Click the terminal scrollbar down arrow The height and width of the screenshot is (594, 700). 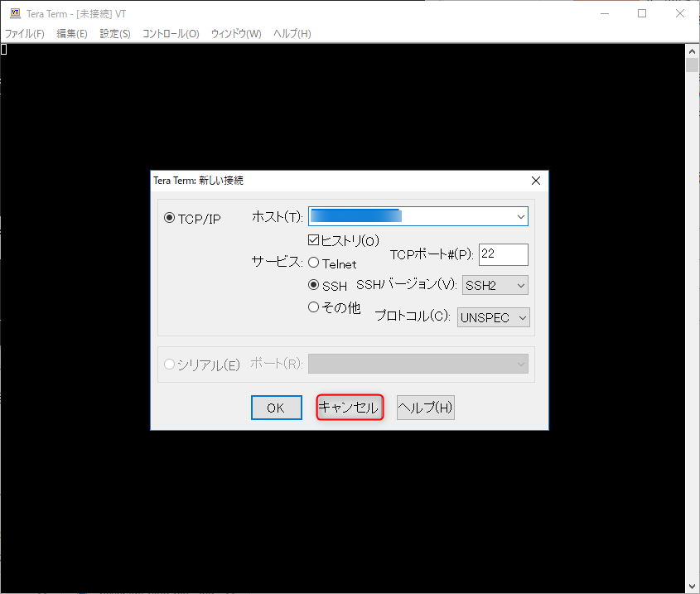pyautogui.click(x=692, y=586)
